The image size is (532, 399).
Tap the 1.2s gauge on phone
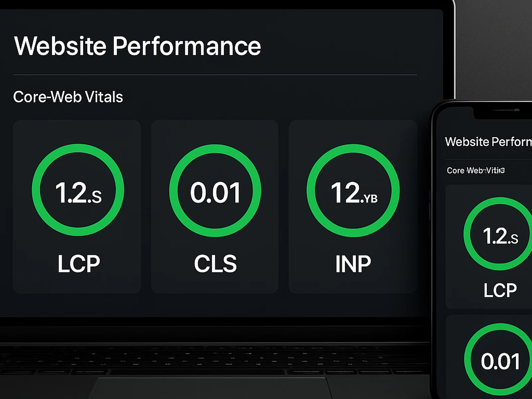pos(498,234)
